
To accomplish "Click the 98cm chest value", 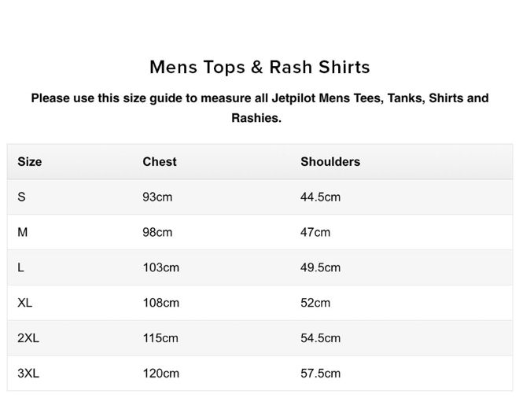I will (157, 232).
